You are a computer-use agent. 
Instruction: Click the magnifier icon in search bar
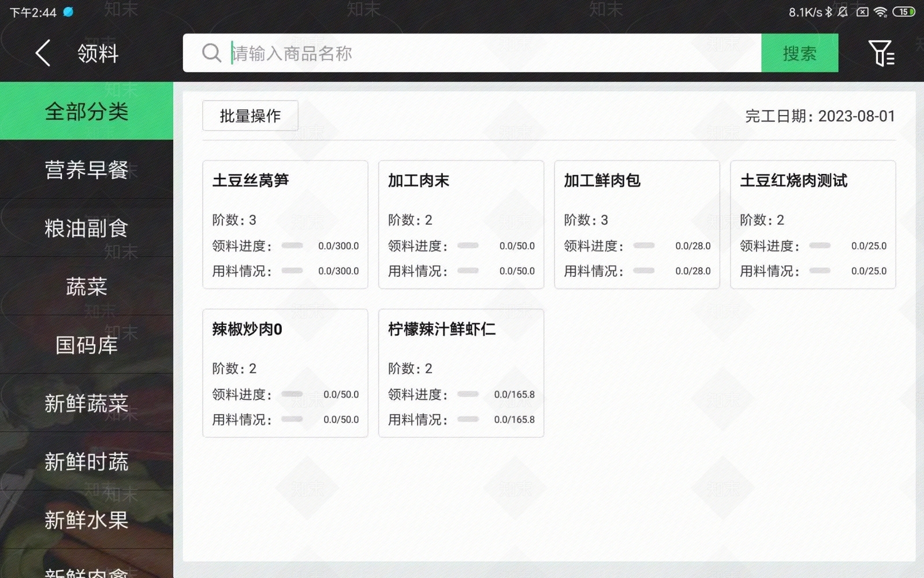(211, 53)
